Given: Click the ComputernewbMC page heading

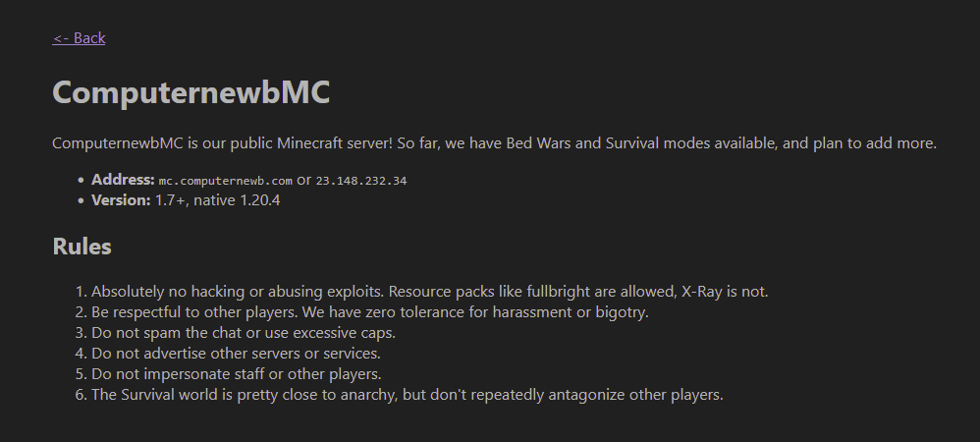Looking at the screenshot, I should click(x=191, y=92).
